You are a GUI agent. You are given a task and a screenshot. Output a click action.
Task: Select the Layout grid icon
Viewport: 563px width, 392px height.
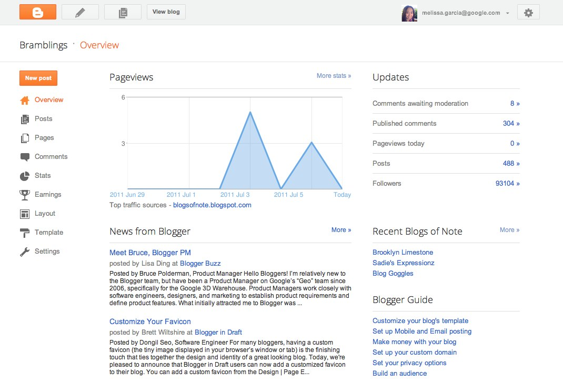click(x=25, y=214)
